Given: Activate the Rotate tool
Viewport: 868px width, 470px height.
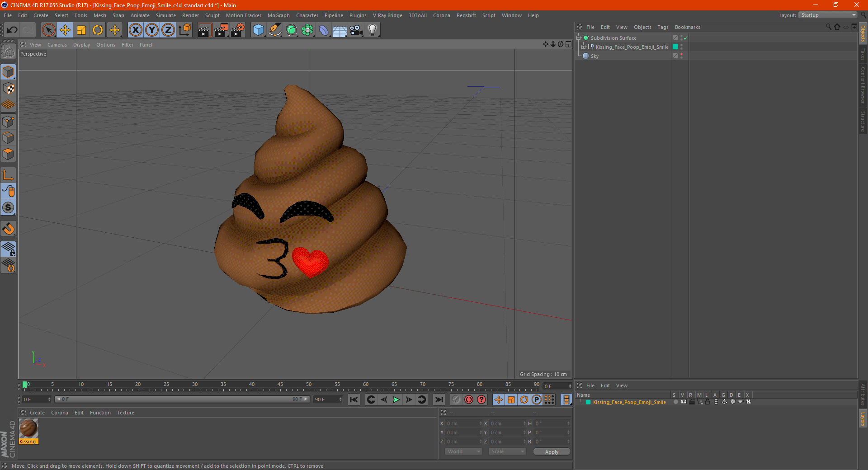Looking at the screenshot, I should (98, 30).
